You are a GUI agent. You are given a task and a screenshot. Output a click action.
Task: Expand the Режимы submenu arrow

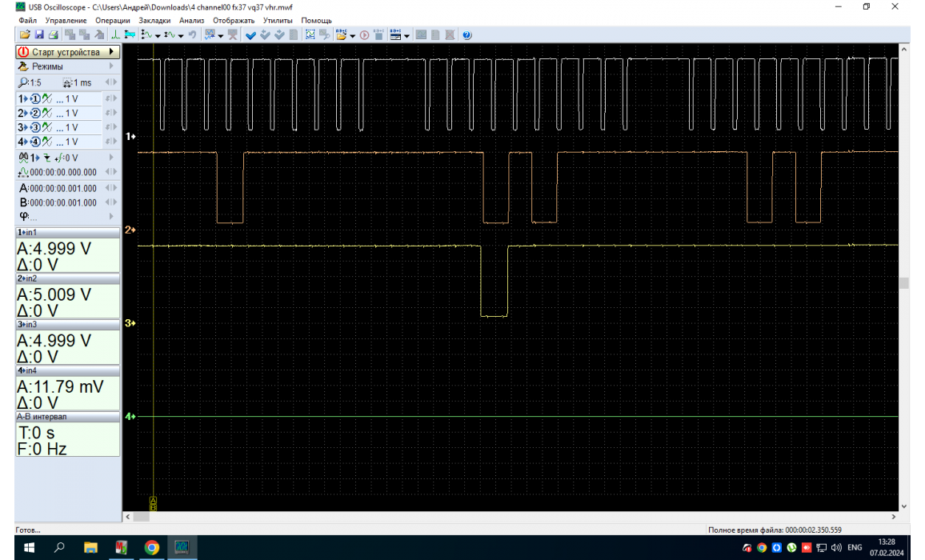[x=111, y=66]
